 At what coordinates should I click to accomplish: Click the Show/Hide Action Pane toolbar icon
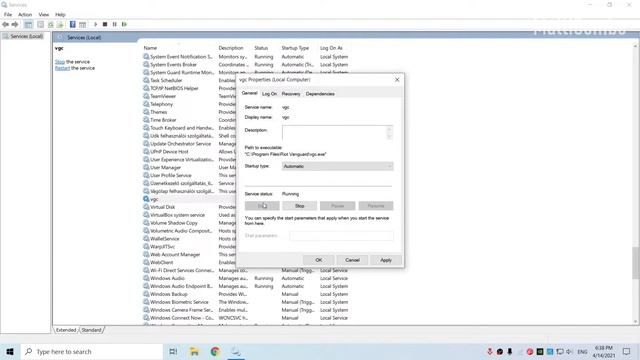82,24
